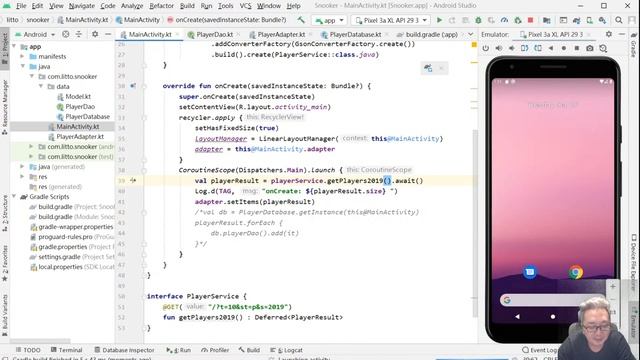Click the emulator snapshots icon
The image size is (640, 360).
[x=603, y=48]
